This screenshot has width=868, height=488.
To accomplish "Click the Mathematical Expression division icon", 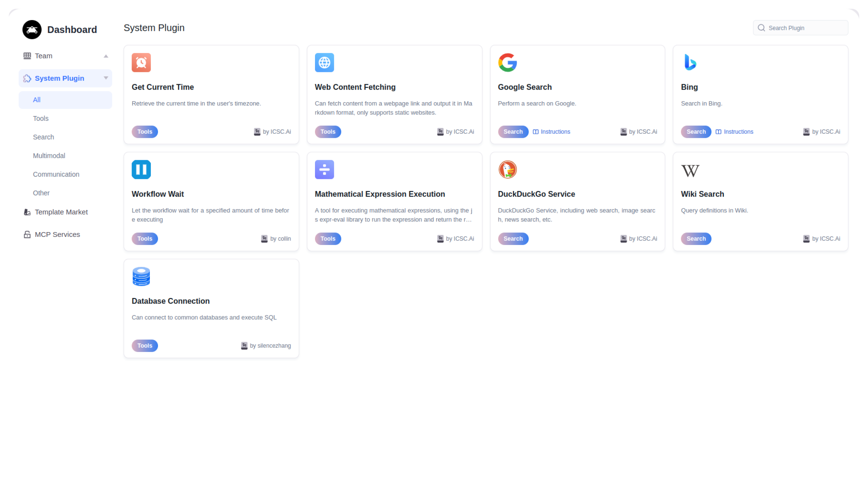I will [324, 169].
